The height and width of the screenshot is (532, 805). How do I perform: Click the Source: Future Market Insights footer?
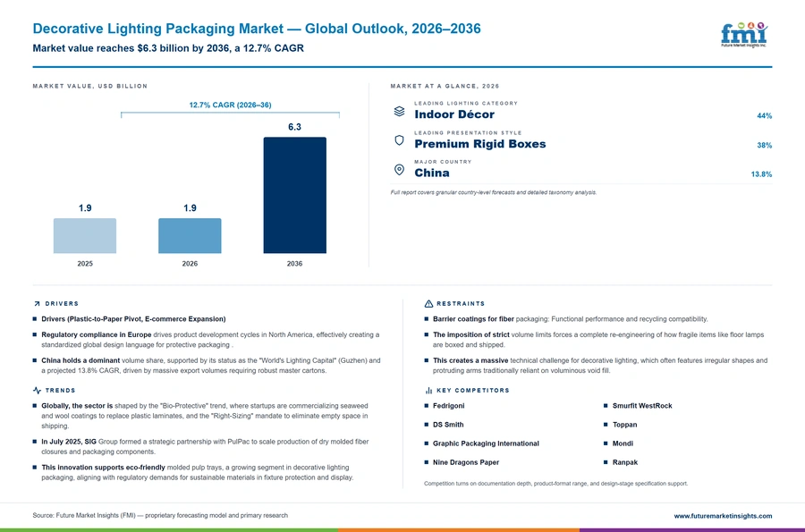click(x=160, y=516)
